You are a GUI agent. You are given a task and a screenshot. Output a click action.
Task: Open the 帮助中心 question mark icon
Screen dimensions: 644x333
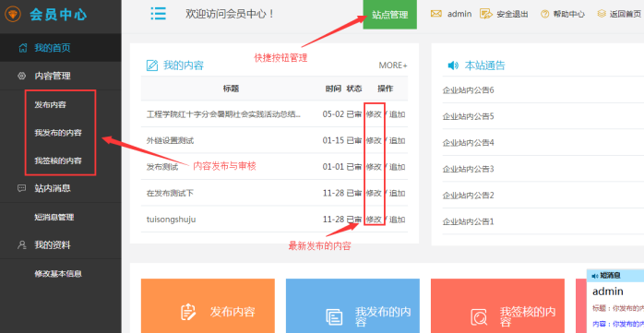[544, 14]
